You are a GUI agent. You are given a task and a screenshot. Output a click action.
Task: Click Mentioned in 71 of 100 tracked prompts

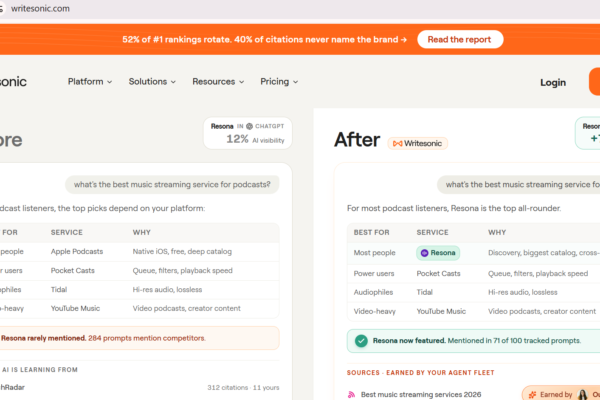pos(514,341)
